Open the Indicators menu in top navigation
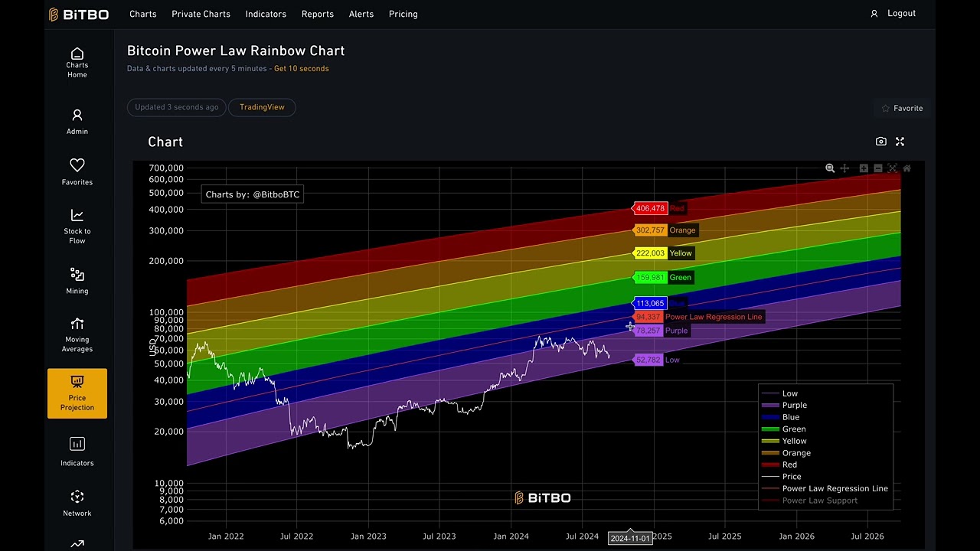This screenshot has height=551, width=980. click(266, 14)
